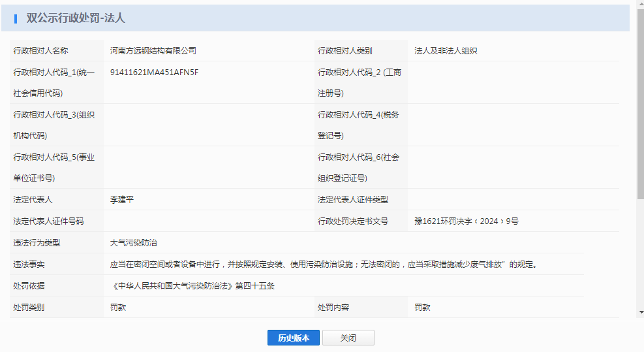Click scrollbar down arrow
The width and height of the screenshot is (644, 352).
click(x=641, y=312)
